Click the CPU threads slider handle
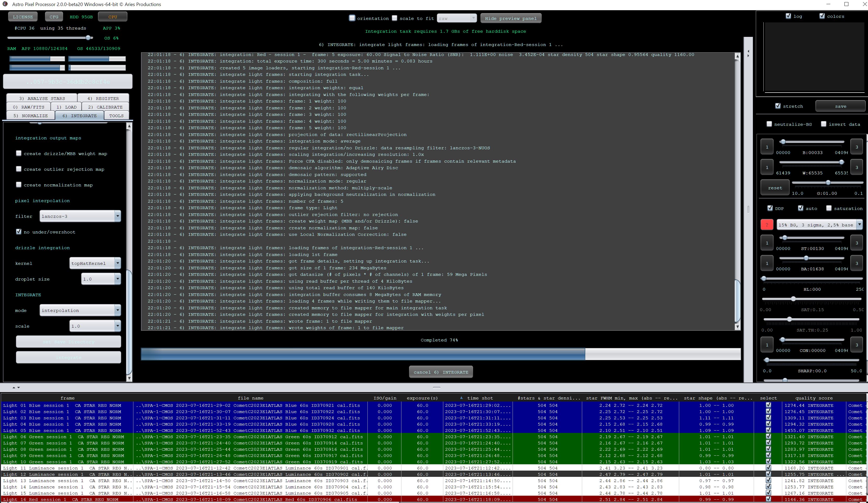The image size is (868, 503). pos(88,38)
